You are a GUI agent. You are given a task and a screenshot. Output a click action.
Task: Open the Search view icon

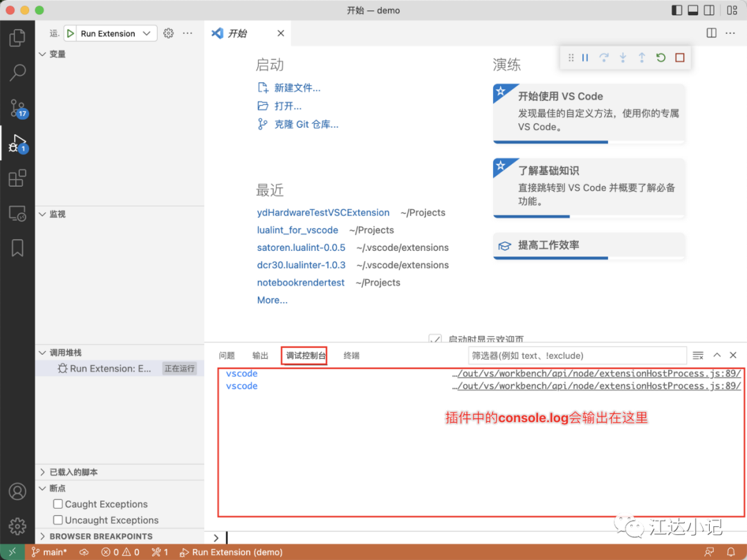(17, 73)
